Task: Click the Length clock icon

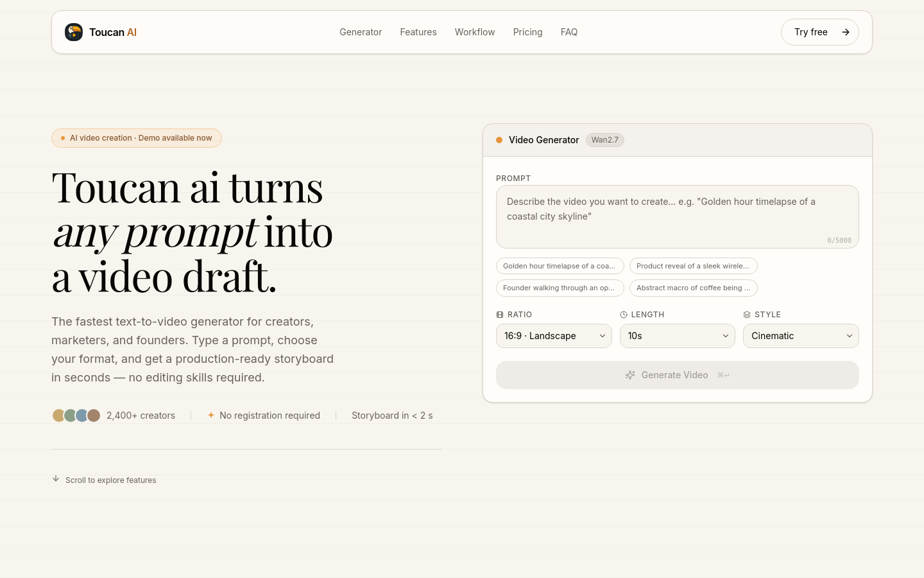Action: click(x=624, y=315)
